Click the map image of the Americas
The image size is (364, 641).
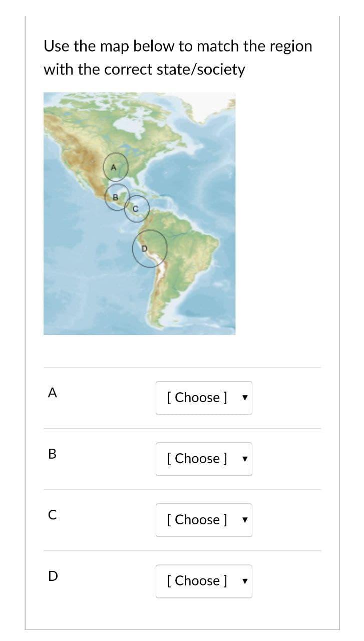click(140, 213)
